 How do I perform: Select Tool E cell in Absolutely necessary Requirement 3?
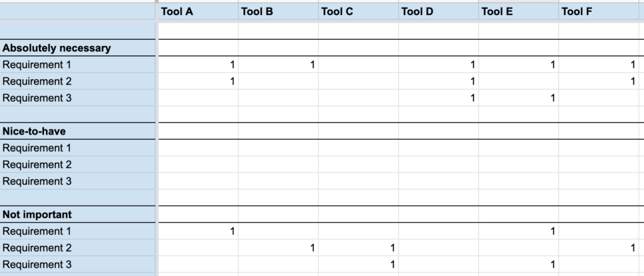click(519, 97)
